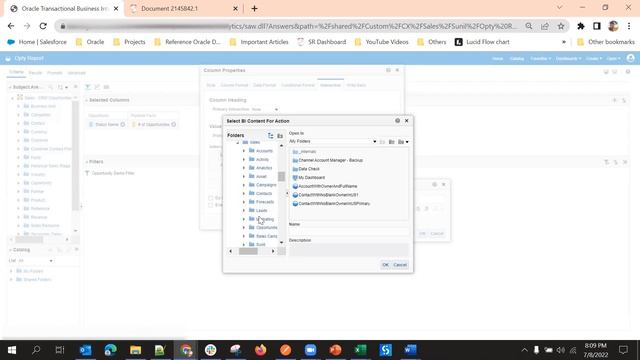
Task: Open Catalog link in Oracle header
Action: pyautogui.click(x=517, y=59)
